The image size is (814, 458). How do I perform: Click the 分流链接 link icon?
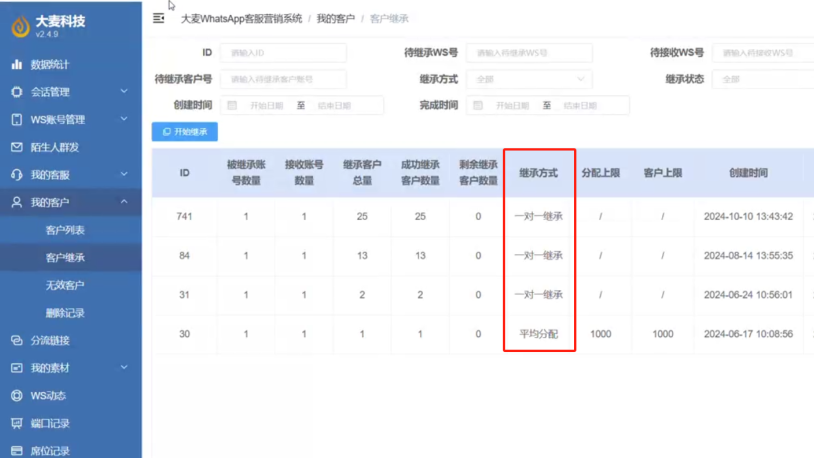click(17, 340)
